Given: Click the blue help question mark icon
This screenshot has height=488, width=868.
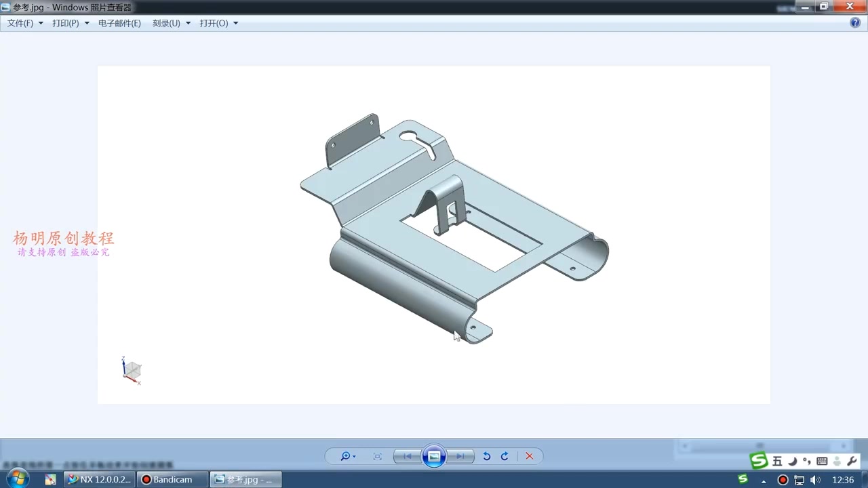Looking at the screenshot, I should [x=855, y=22].
